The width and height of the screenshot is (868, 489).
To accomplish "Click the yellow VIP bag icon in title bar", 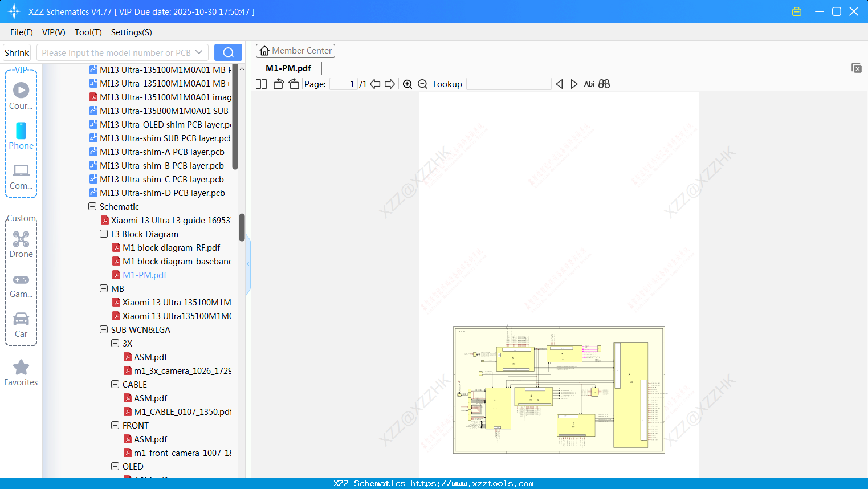I will point(797,11).
